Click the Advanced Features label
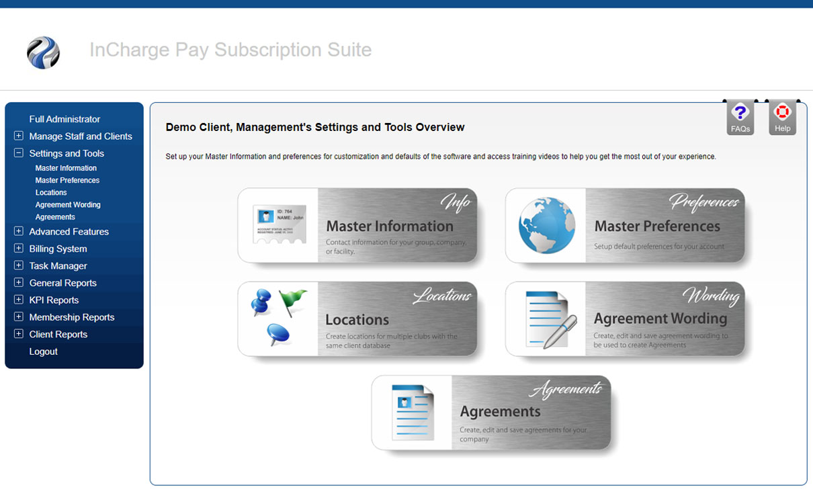813x504 pixels. point(69,232)
